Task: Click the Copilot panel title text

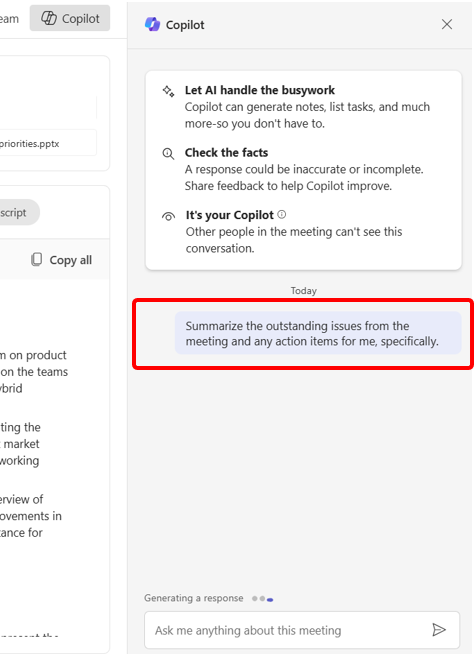Action: coord(185,25)
